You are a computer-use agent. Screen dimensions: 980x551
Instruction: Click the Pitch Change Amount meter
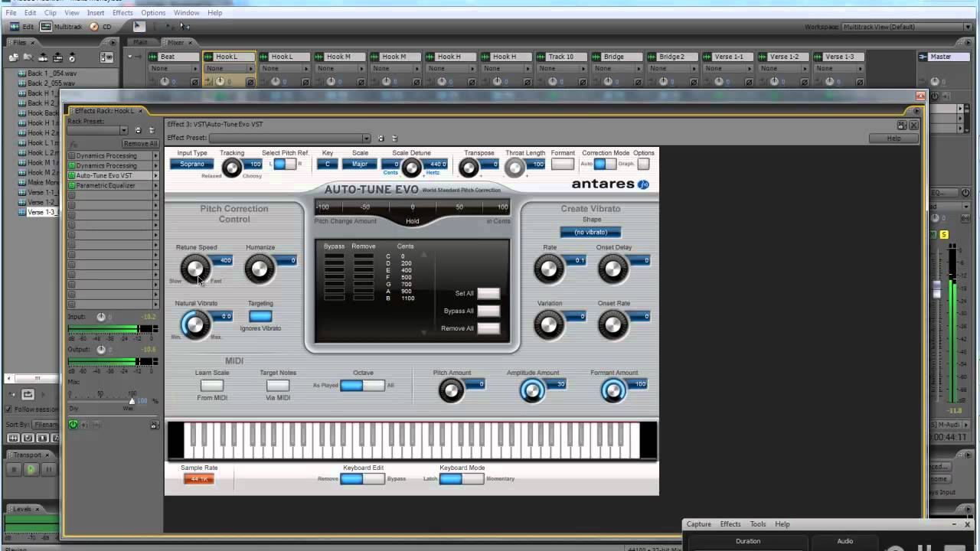(x=412, y=207)
